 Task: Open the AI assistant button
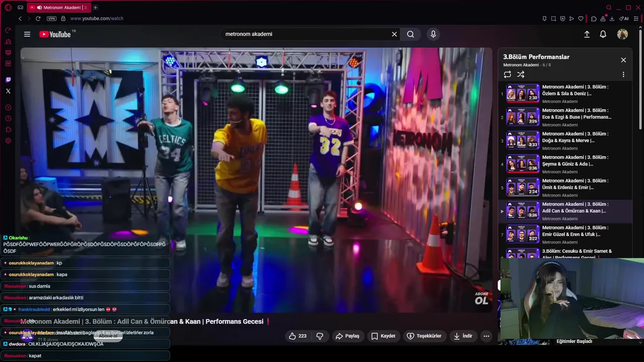tap(624, 19)
